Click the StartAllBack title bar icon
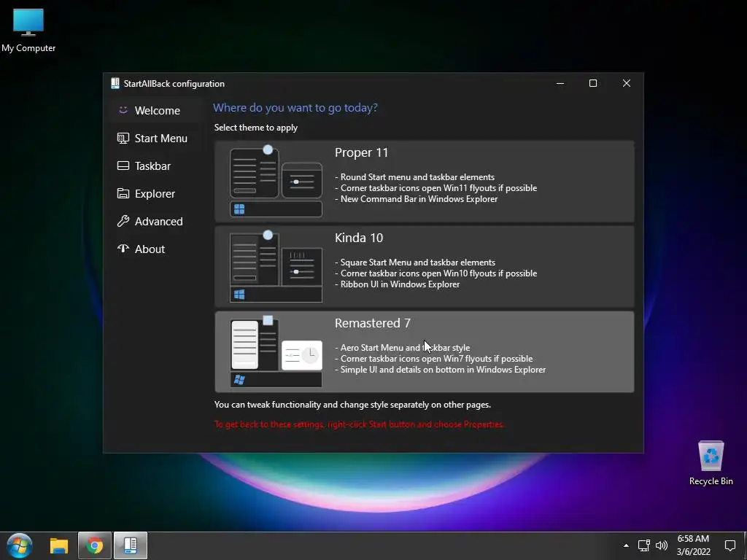 point(115,83)
